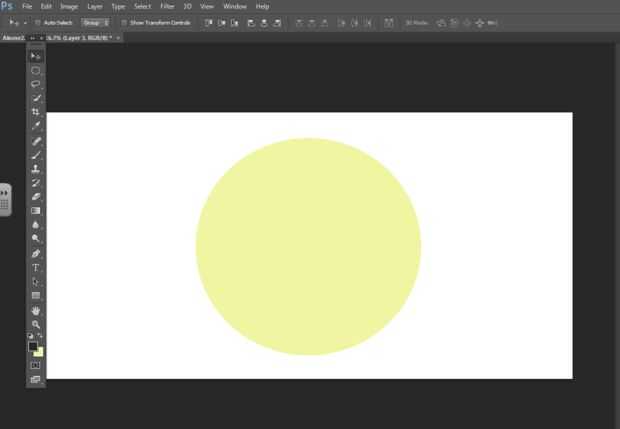Enable Show Transform Controls checkbox

tap(124, 23)
